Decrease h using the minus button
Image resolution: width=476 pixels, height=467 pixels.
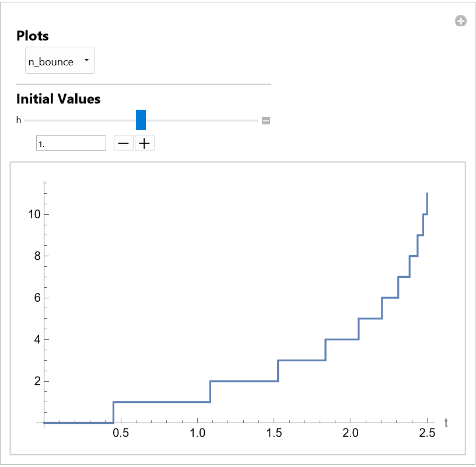(123, 143)
